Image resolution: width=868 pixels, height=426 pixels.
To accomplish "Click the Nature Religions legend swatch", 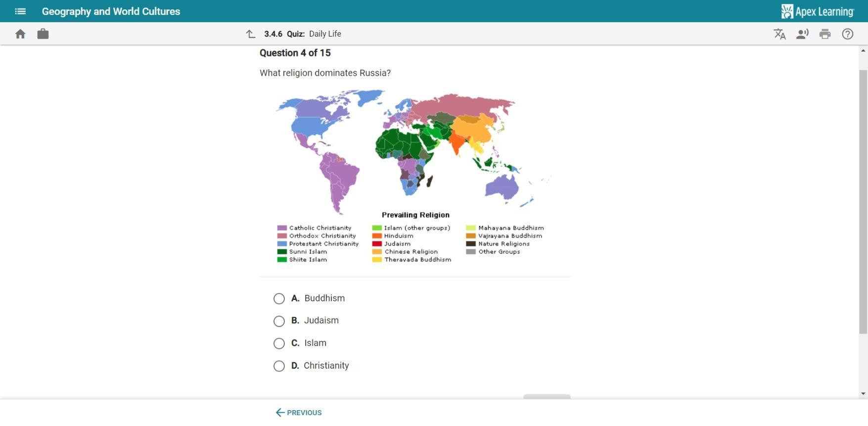I will click(471, 244).
